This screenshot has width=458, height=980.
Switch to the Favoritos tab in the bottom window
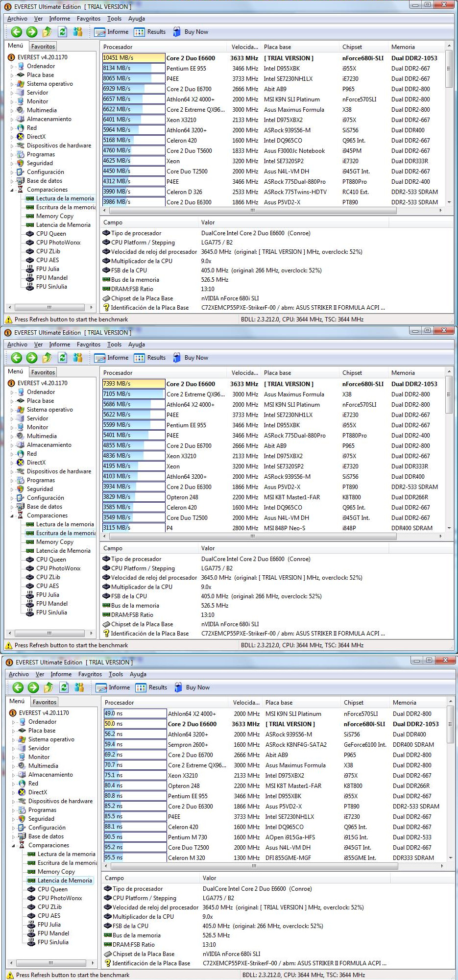click(x=45, y=702)
